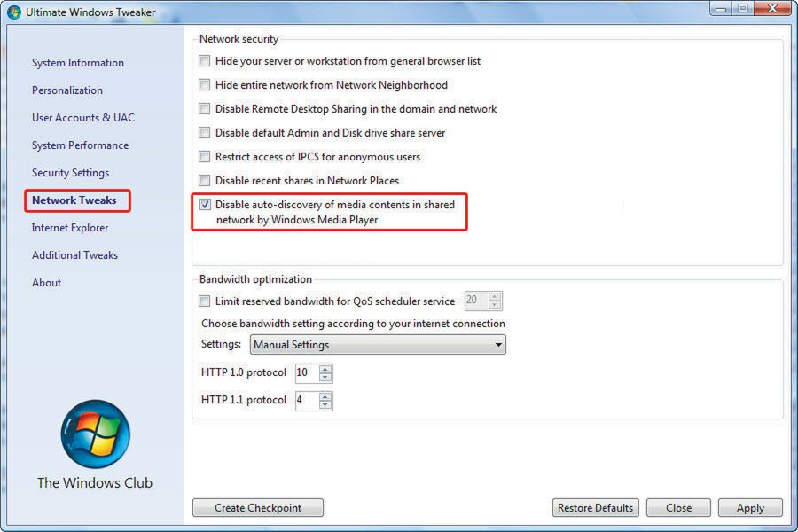Click Restore Defaults button

596,508
